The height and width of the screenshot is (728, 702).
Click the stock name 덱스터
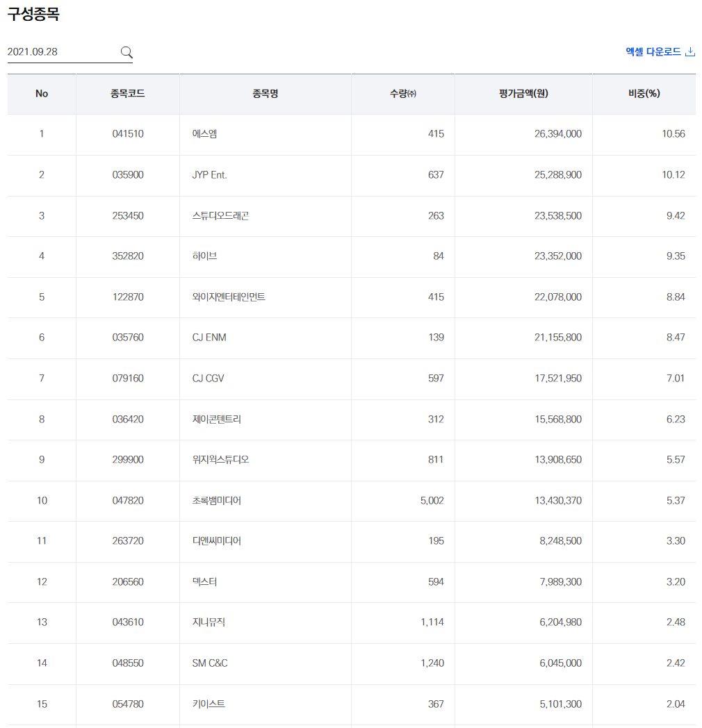tap(204, 581)
